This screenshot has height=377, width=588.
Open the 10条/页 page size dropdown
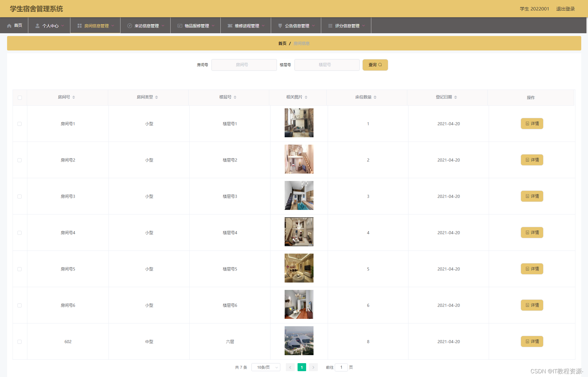266,367
